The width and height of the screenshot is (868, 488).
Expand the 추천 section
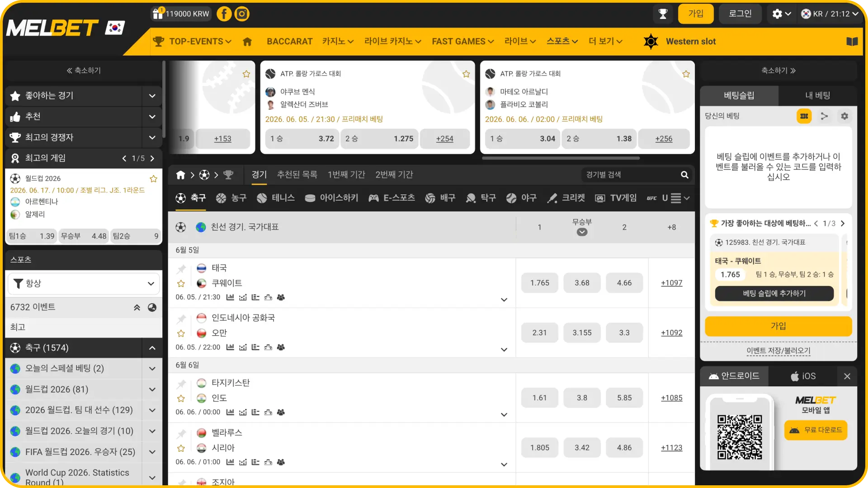point(152,117)
